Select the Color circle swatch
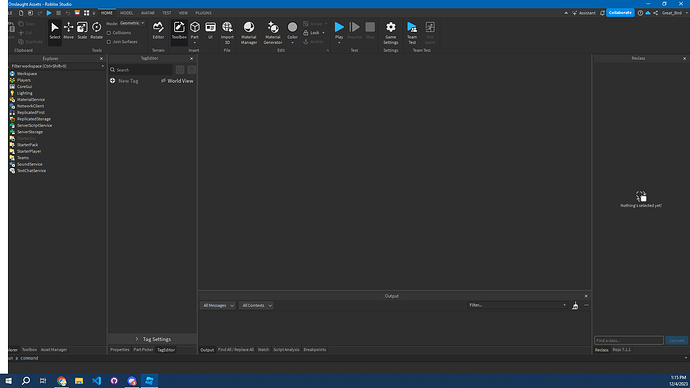The image size is (690, 388). [292, 27]
